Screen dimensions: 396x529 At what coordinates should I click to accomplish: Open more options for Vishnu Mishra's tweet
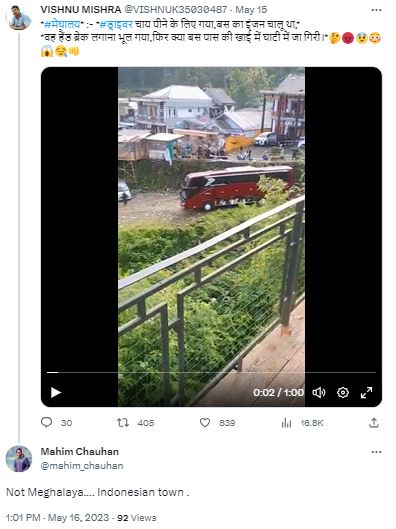click(x=376, y=10)
